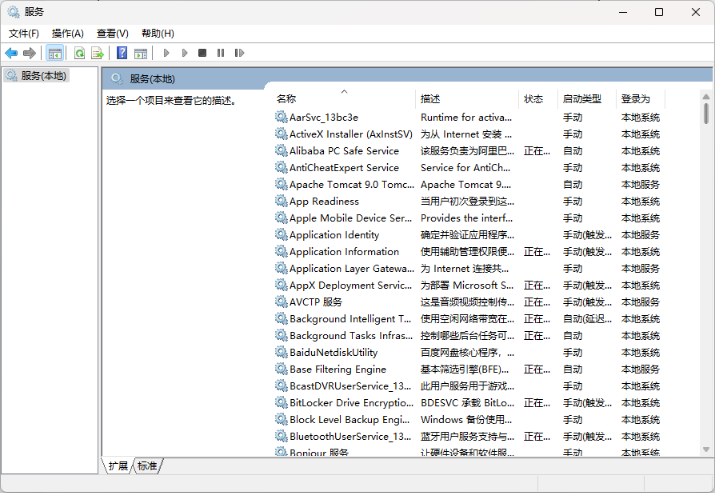The image size is (715, 493).
Task: Click description 'Service for AntiCh...'
Action: click(465, 168)
